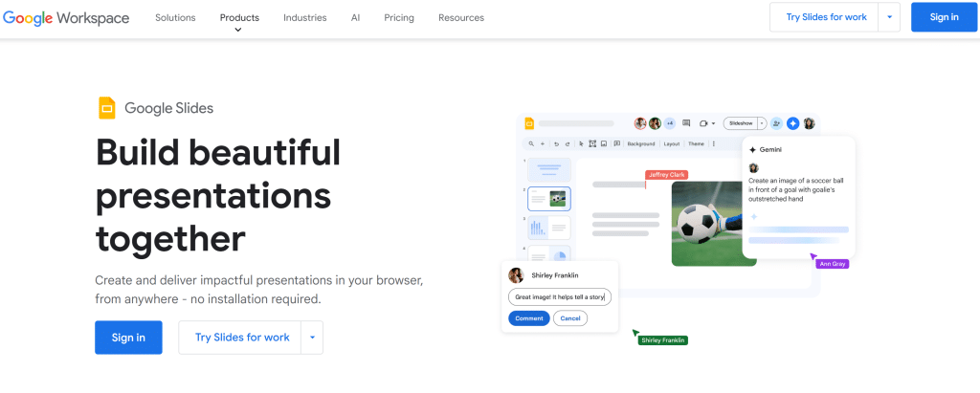The height and width of the screenshot is (393, 980).
Task: Click the redo arrow icon
Action: [568, 143]
